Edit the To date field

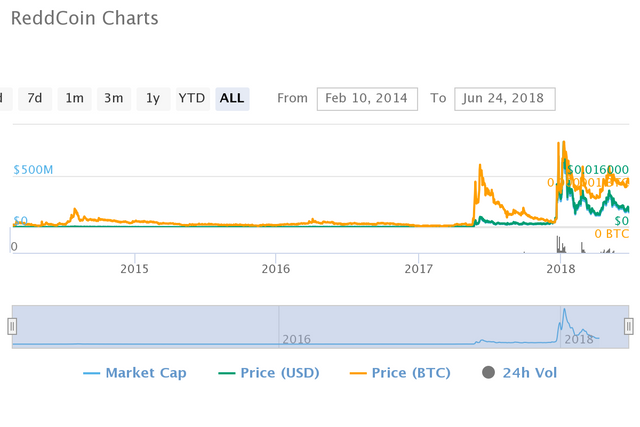(504, 98)
